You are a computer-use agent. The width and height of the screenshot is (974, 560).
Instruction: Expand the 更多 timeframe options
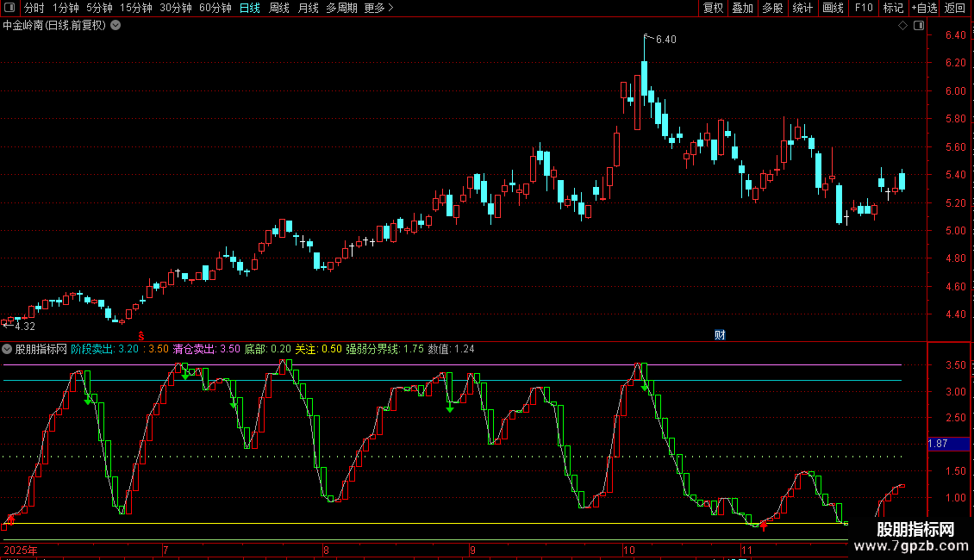378,9
